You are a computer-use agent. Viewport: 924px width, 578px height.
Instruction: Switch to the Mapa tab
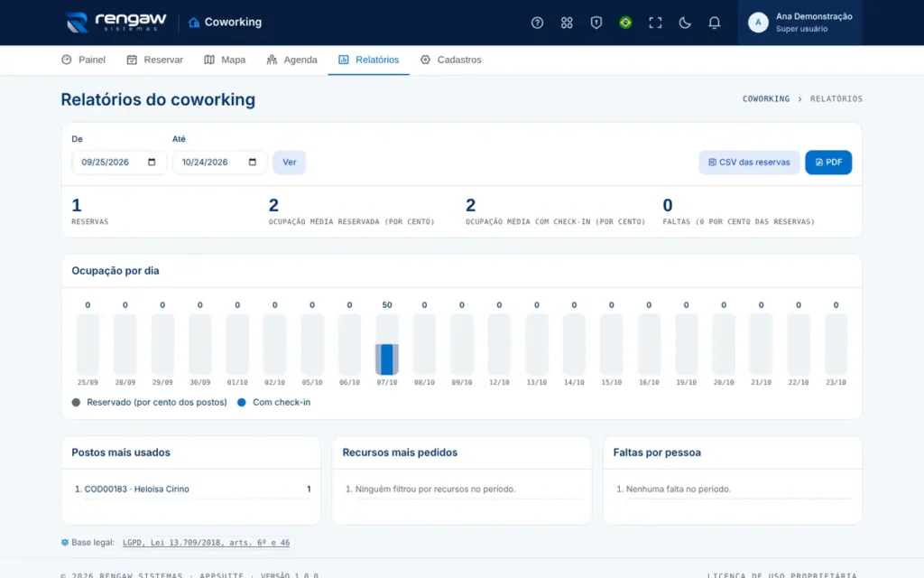pos(225,60)
